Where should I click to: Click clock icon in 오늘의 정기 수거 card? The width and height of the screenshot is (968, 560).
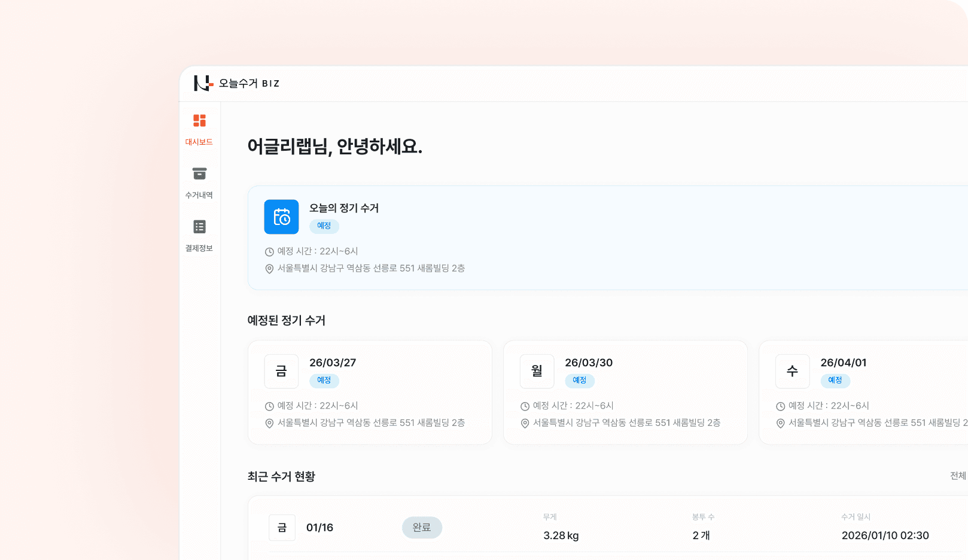pyautogui.click(x=269, y=252)
